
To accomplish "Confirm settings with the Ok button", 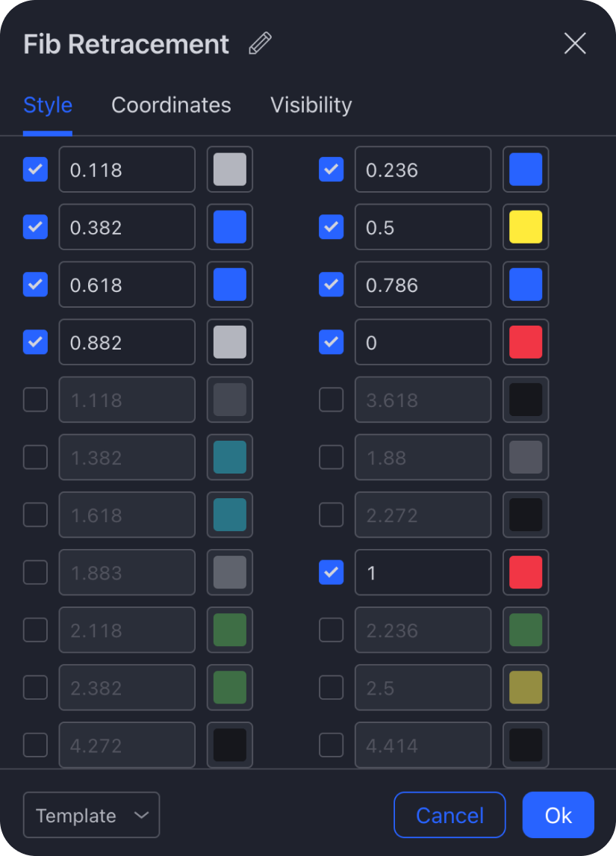I will tap(558, 815).
